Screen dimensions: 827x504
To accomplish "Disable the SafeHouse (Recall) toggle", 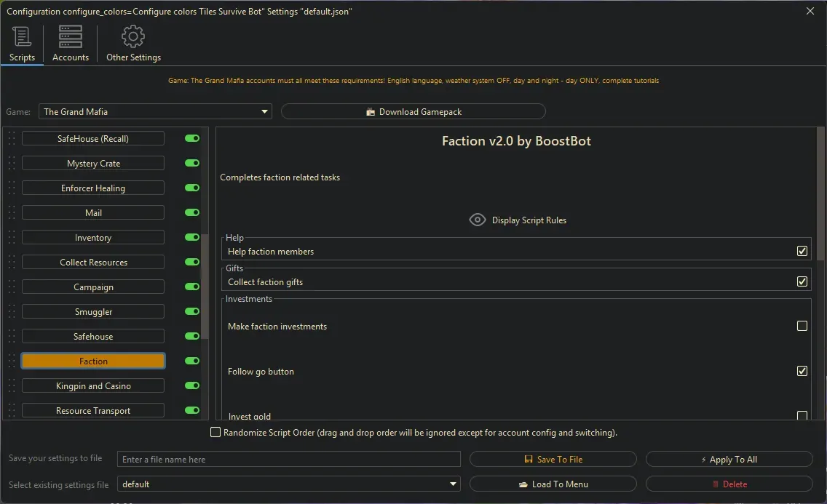I will [x=192, y=138].
